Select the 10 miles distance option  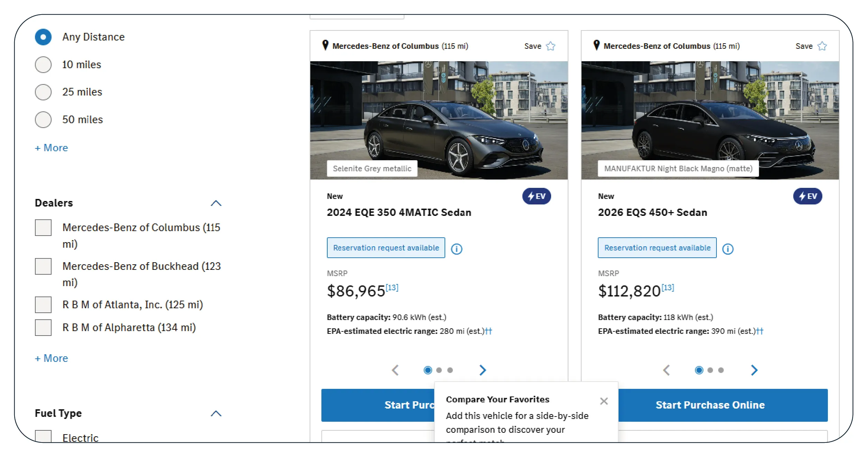43,65
